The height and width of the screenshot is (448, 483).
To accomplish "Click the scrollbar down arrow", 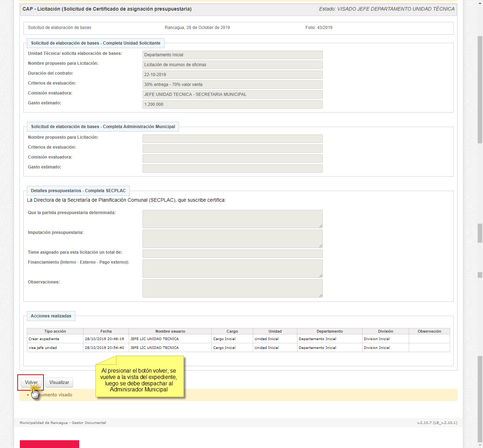I will coord(480,445).
